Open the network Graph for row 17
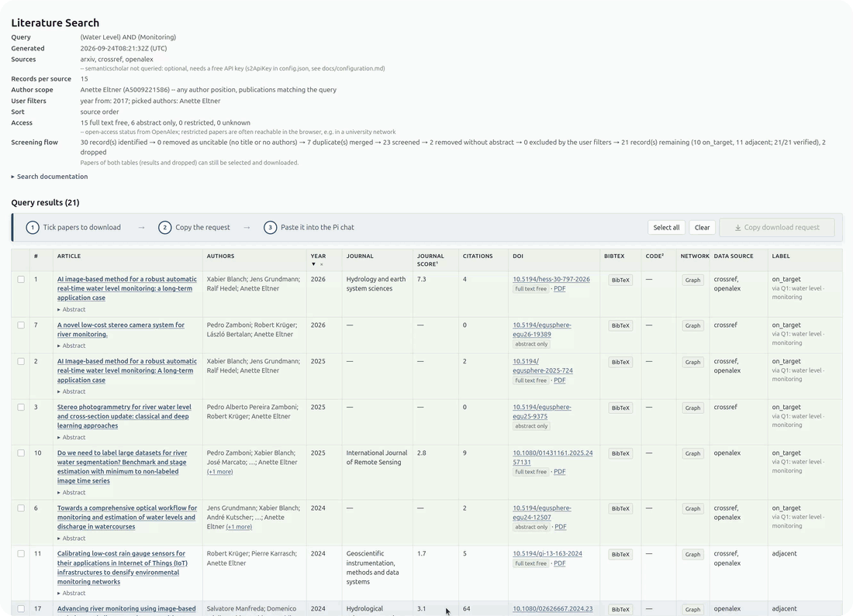Image resolution: width=853 pixels, height=616 pixels. pos(692,610)
